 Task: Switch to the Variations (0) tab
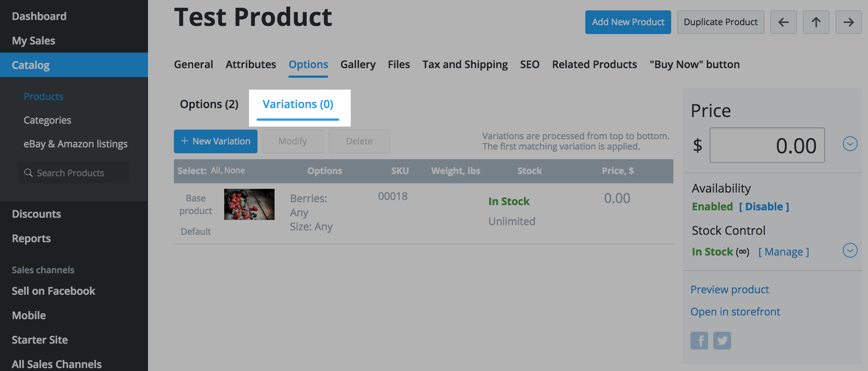pyautogui.click(x=298, y=105)
